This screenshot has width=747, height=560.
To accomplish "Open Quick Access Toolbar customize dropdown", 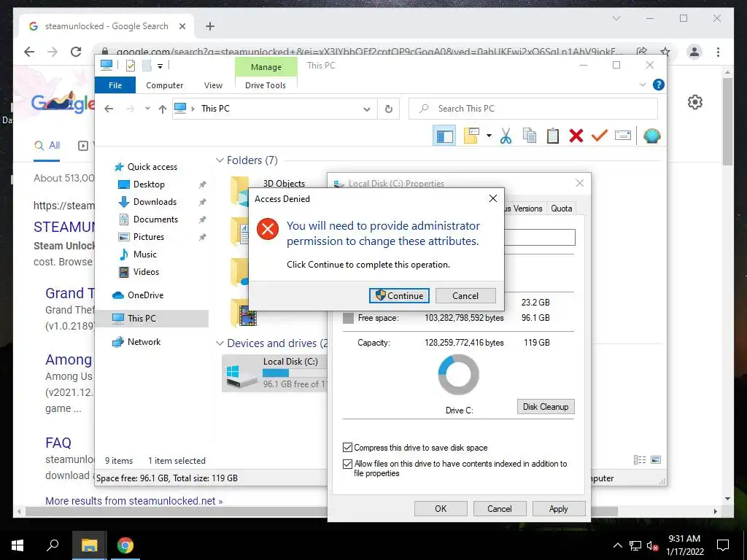I will tap(160, 66).
